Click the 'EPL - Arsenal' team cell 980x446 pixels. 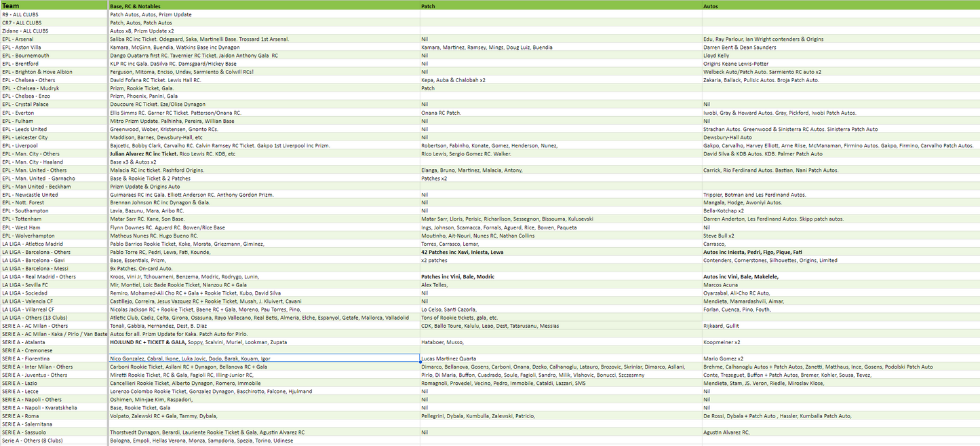coord(54,39)
